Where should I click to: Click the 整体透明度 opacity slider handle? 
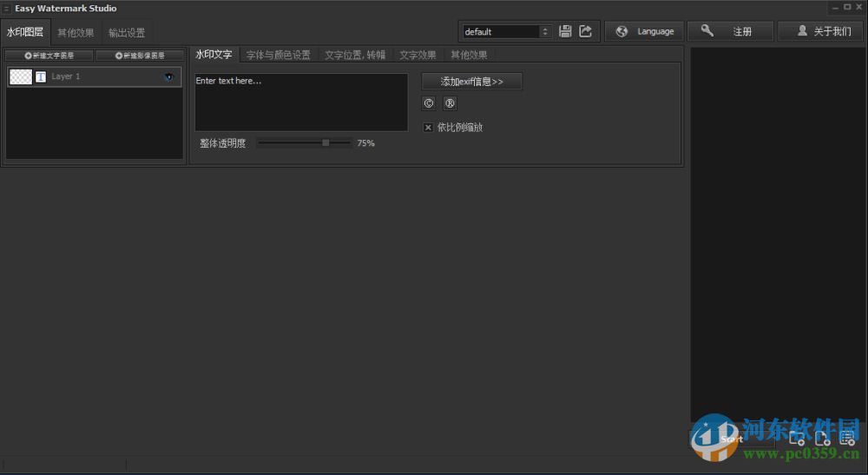326,142
